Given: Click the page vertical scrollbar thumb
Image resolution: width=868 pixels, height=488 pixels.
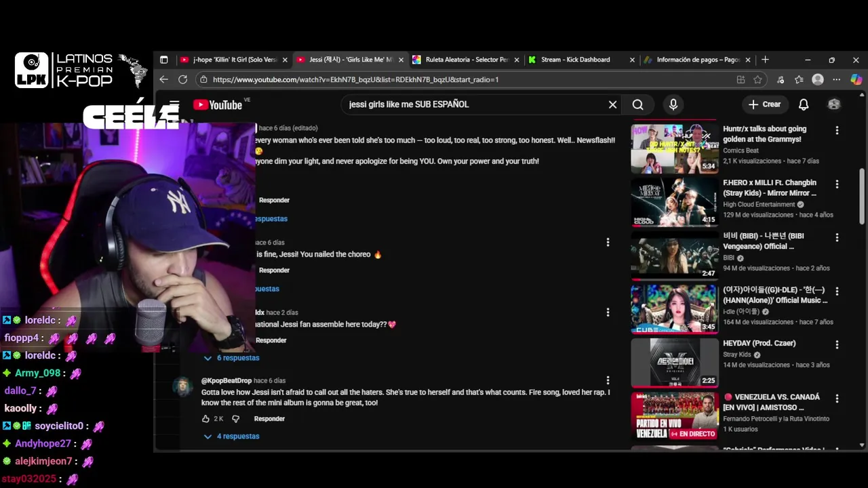Looking at the screenshot, I should [x=862, y=195].
